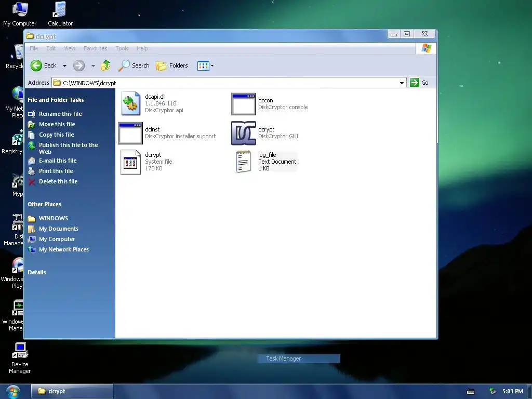Click the red Delete this file icon
Viewport: 532px width, 399px height.
click(x=32, y=181)
